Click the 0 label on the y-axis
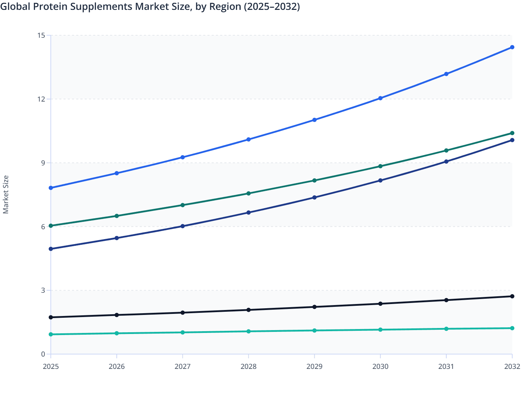Viewport: 532px width, 395px height. coord(43,353)
